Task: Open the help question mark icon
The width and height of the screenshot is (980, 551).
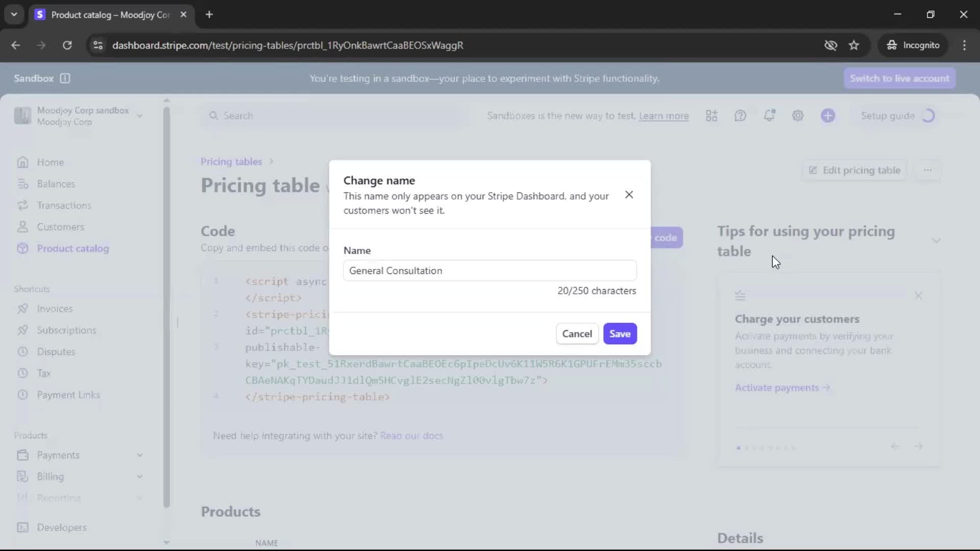Action: [x=740, y=116]
